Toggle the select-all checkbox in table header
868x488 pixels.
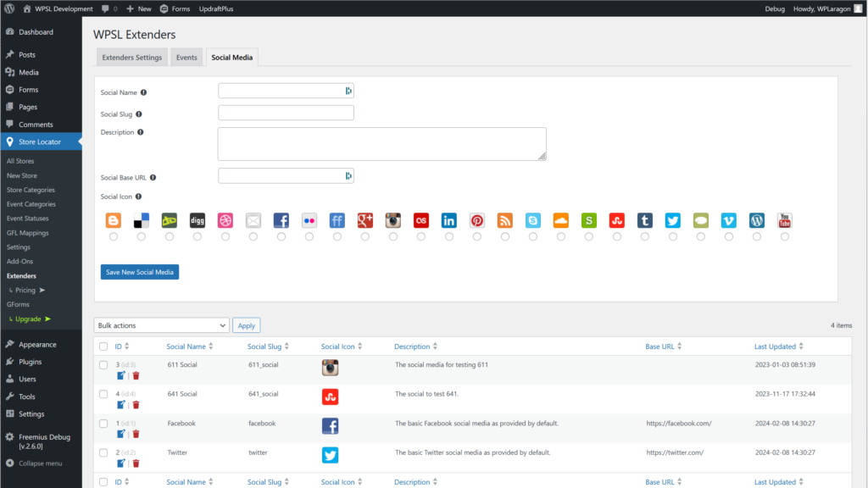tap(103, 347)
